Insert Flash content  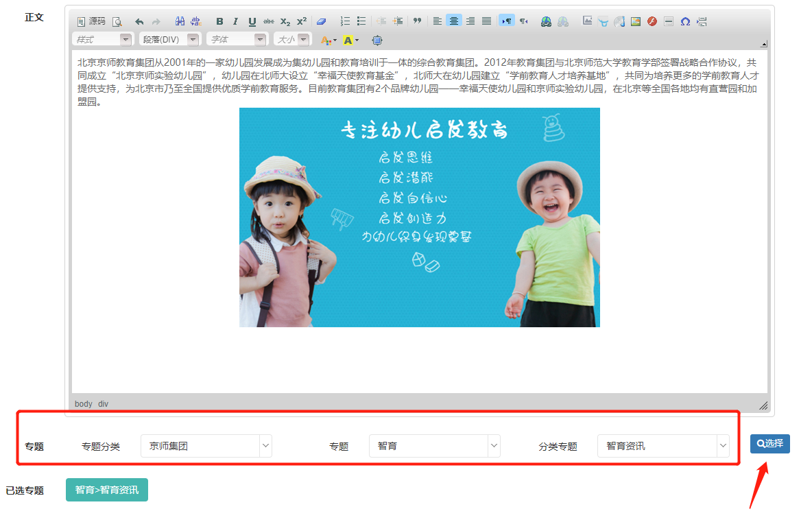click(x=652, y=21)
